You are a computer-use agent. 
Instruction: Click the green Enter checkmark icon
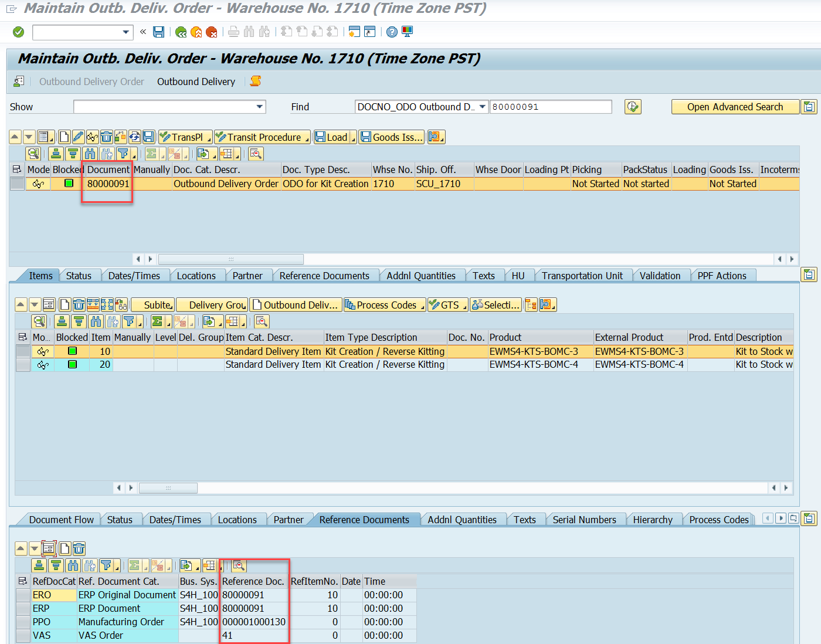click(x=19, y=32)
